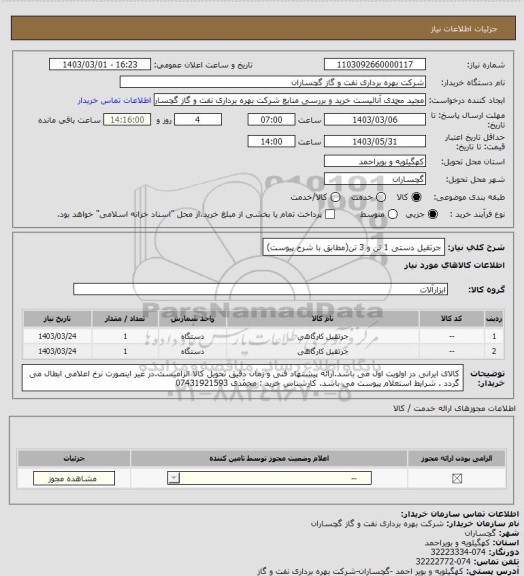Select the کالا radio button
Image resolution: width=524 pixels, height=576 pixels.
pos(416,197)
